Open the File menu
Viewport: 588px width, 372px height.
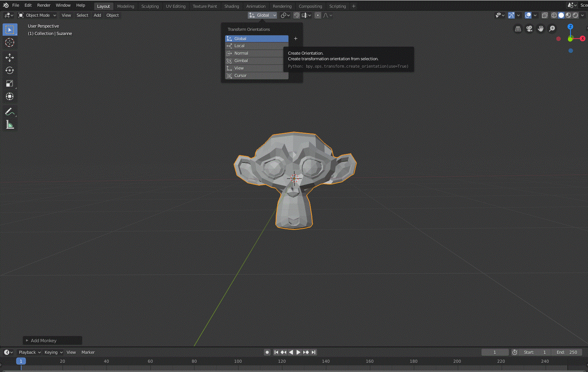(x=16, y=5)
